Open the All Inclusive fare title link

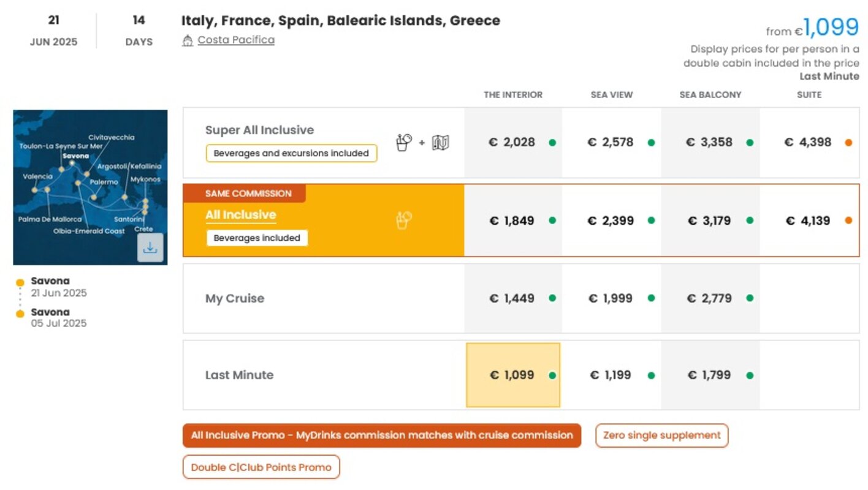click(x=241, y=215)
